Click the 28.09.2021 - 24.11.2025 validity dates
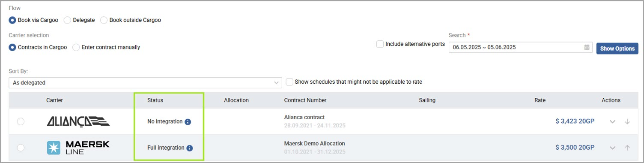Screen dimensions: 644x163 315,126
